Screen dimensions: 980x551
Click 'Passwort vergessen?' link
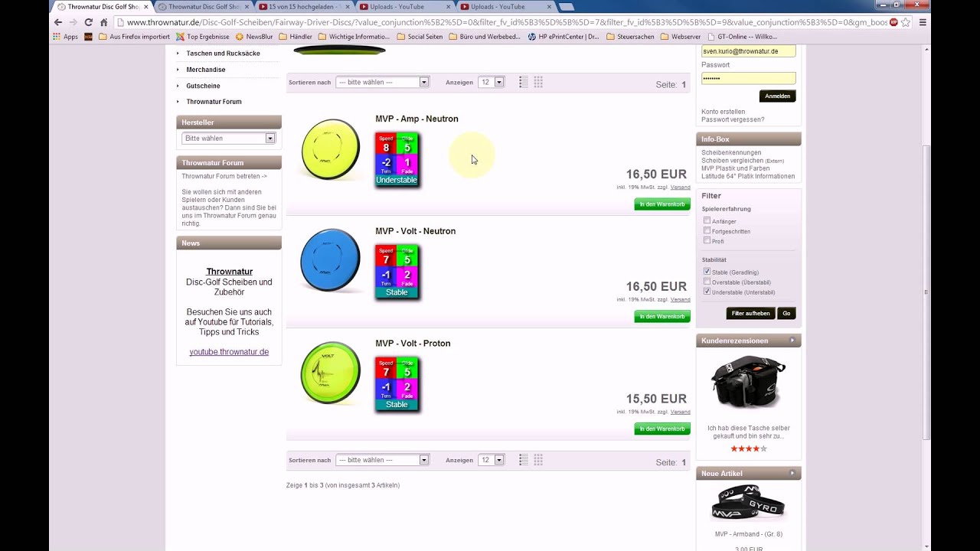[733, 119]
